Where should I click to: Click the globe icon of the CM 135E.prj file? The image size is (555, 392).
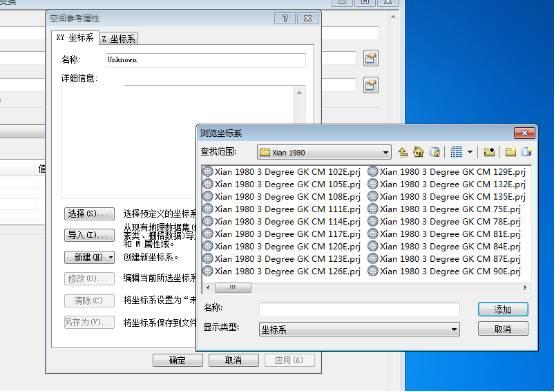(x=373, y=197)
